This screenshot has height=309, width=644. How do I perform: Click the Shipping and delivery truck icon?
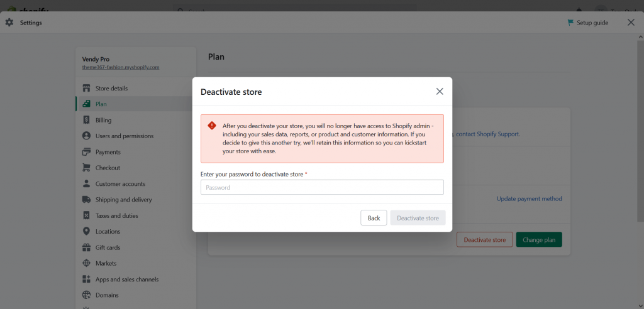[86, 200]
